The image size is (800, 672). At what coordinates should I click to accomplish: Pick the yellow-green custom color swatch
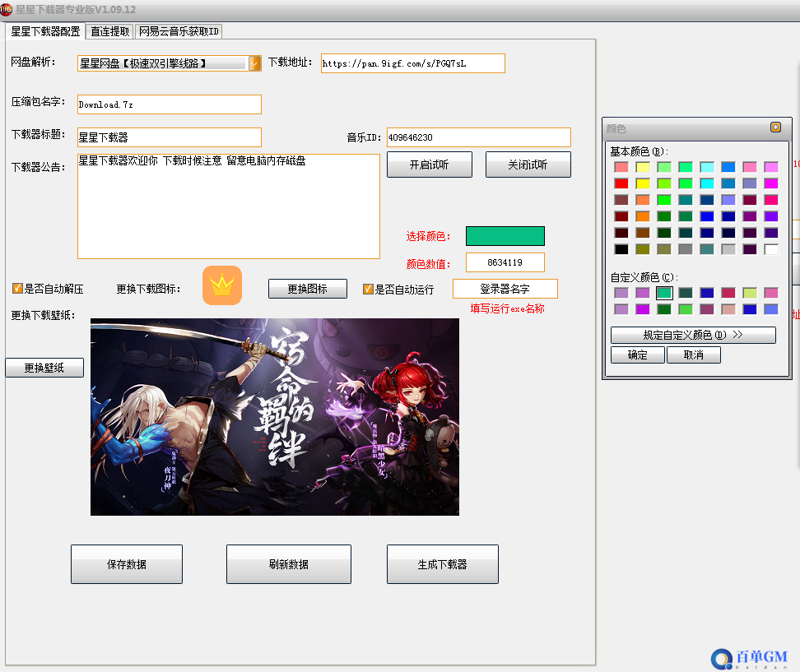[x=750, y=293]
